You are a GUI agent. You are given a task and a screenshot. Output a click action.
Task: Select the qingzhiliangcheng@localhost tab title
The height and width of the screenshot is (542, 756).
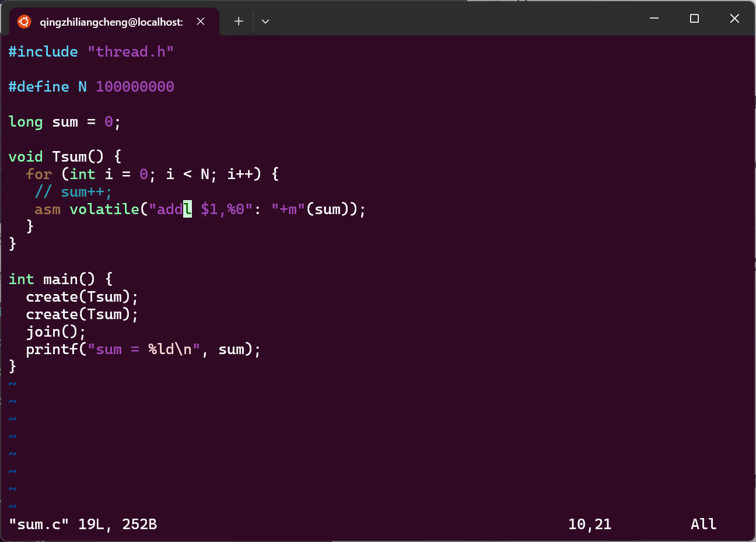[111, 22]
